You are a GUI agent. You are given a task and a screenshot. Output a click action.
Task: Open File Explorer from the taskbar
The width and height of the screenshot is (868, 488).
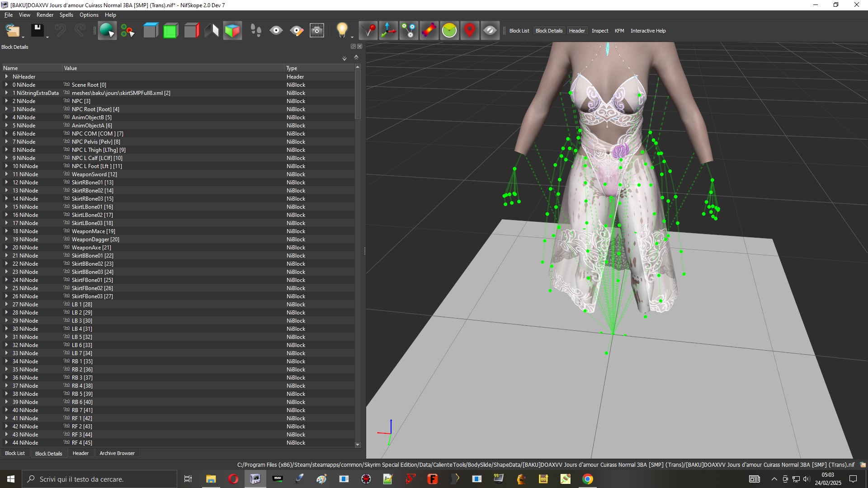click(x=211, y=479)
